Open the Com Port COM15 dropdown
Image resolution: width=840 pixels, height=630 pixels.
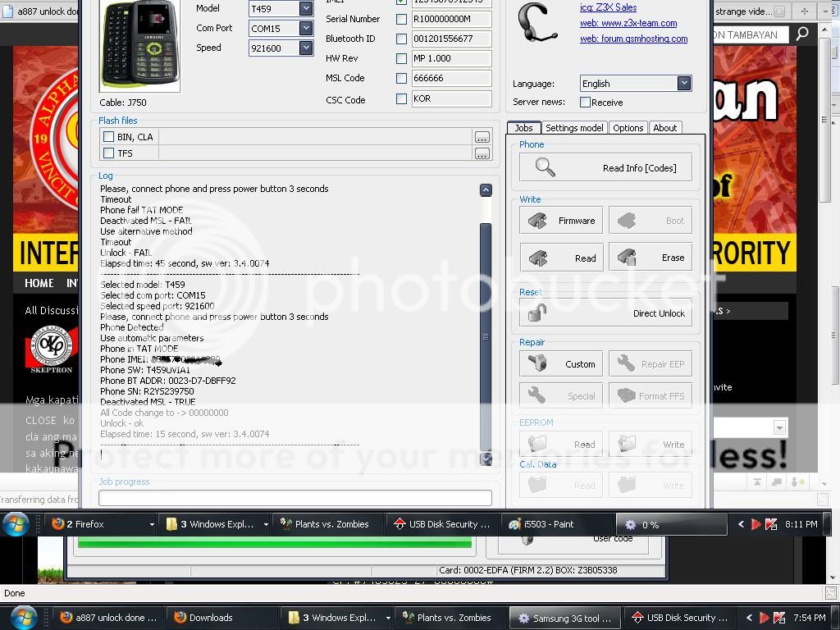pos(306,28)
